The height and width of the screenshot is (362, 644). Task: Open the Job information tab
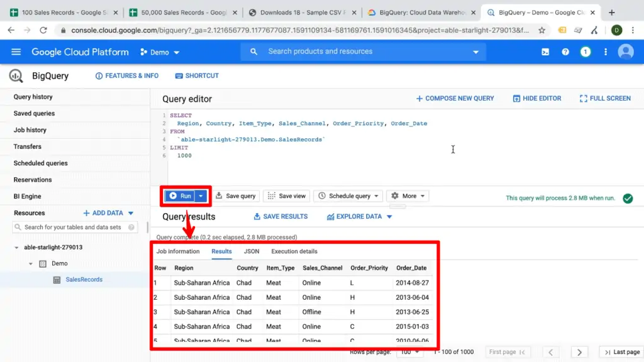coord(177,251)
